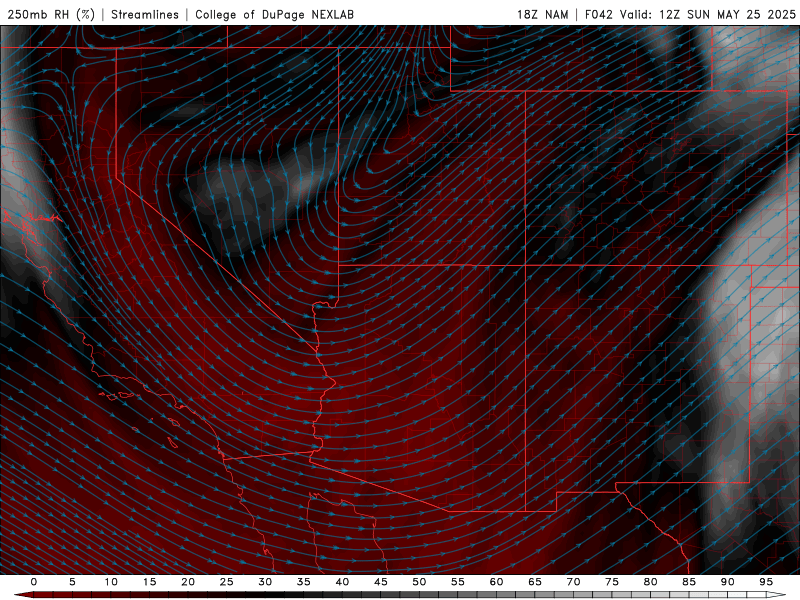
Task: Click the colorbar label "90"
Action: point(727,582)
